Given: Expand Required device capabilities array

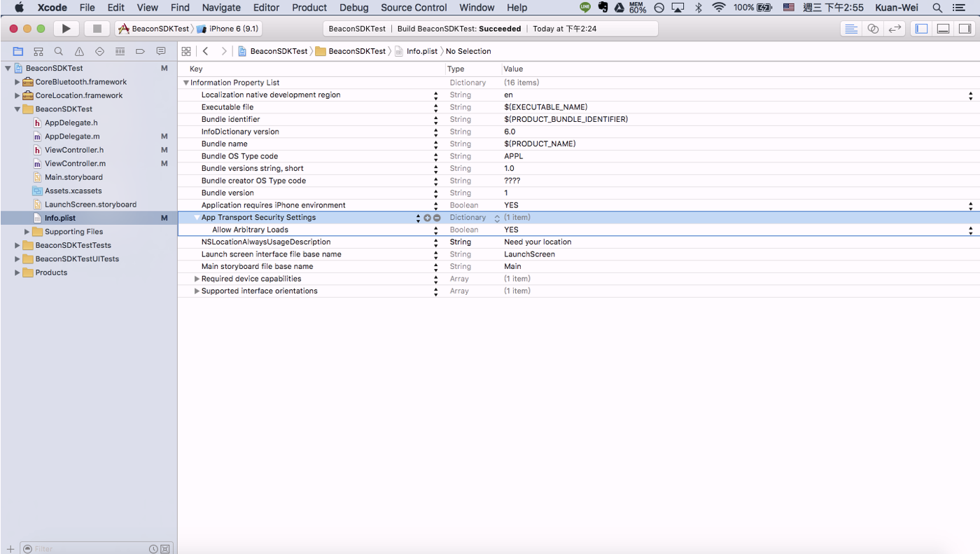Looking at the screenshot, I should click(x=197, y=279).
